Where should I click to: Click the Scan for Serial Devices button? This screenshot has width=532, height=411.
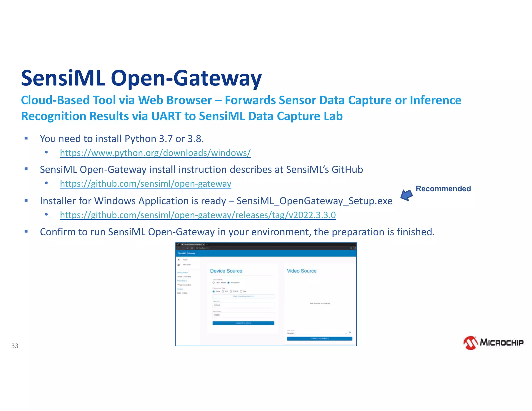[x=243, y=296]
